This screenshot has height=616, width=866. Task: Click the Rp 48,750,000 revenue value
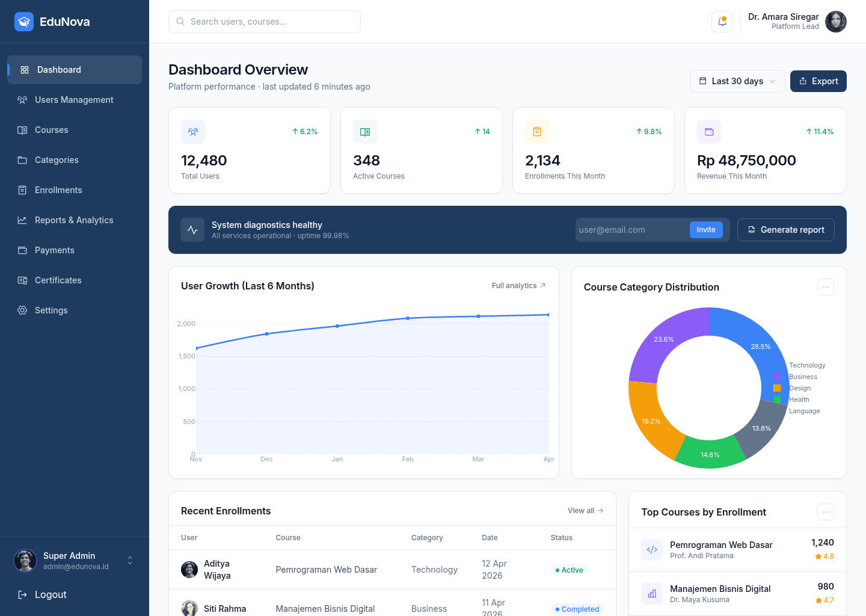coord(746,161)
